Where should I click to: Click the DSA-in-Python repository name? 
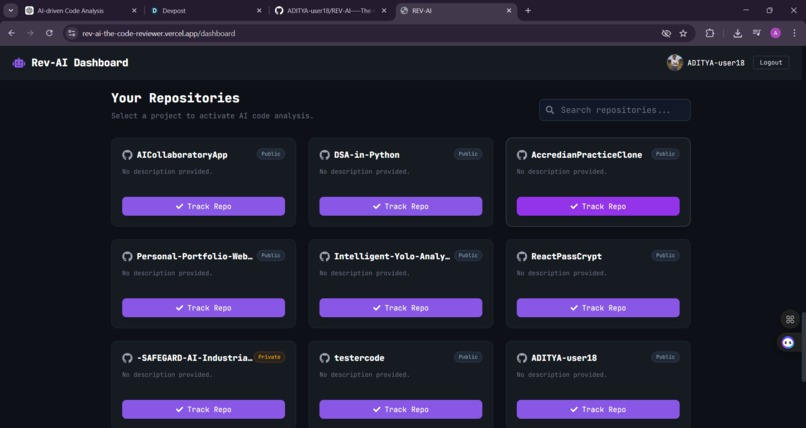click(x=367, y=155)
